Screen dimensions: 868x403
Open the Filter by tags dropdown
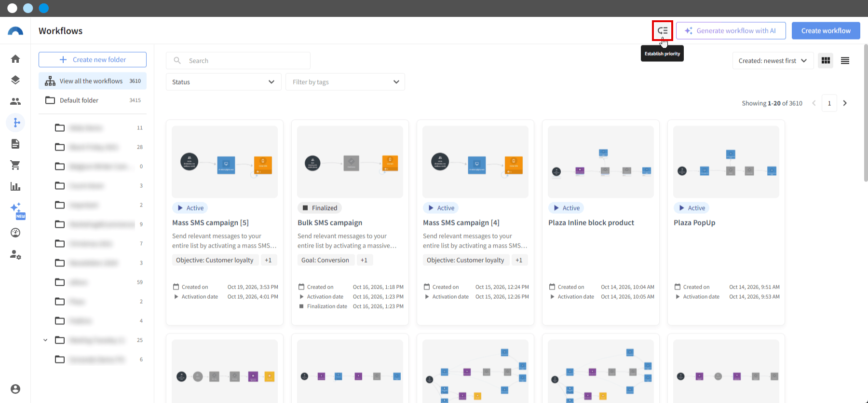coord(345,82)
